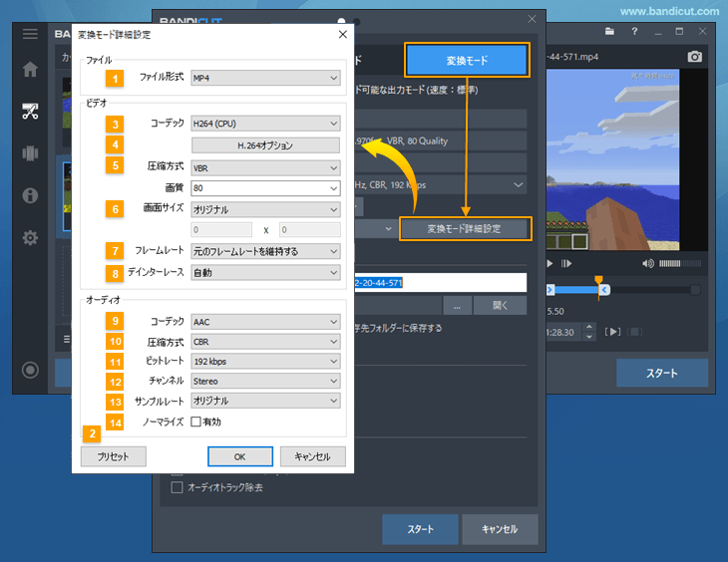Enable the Normalize checkbox

pos(195,421)
